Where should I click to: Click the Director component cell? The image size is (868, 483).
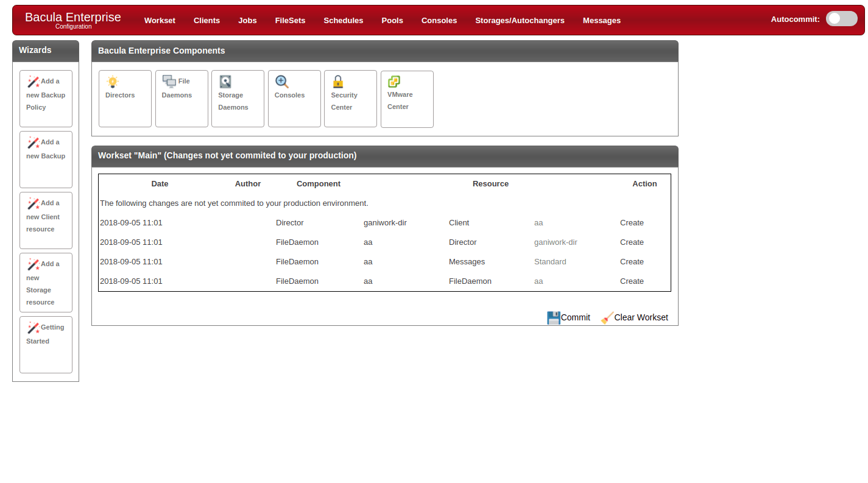point(289,223)
